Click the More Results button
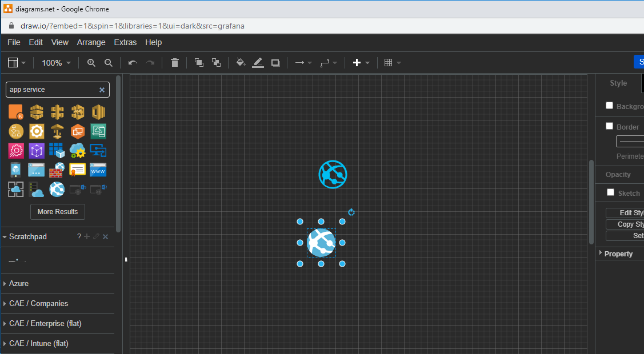The height and width of the screenshot is (354, 644). [57, 211]
